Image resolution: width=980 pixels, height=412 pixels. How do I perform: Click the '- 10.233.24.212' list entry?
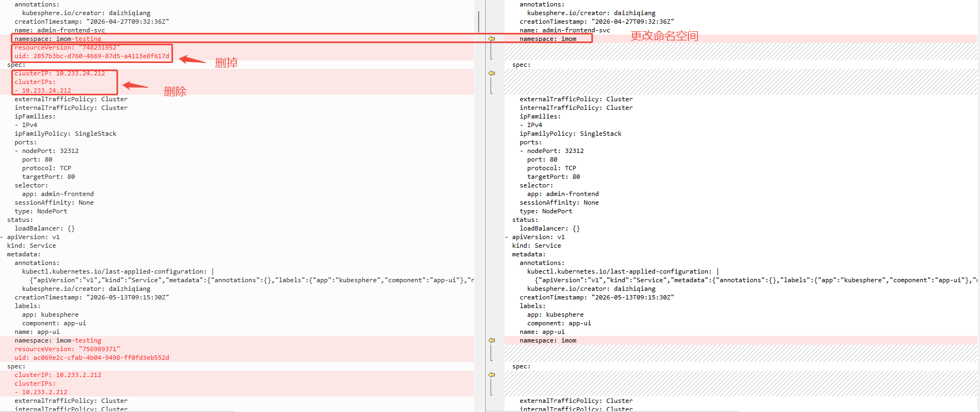43,90
